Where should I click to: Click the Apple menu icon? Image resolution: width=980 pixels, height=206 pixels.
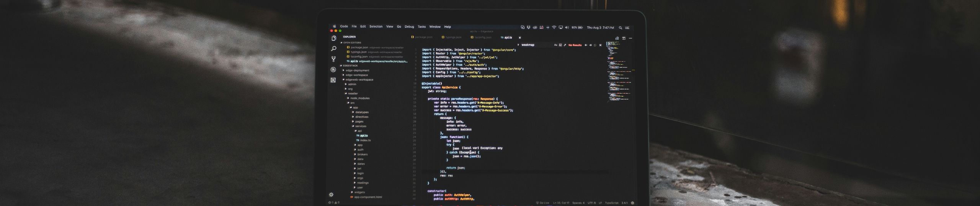pyautogui.click(x=334, y=26)
